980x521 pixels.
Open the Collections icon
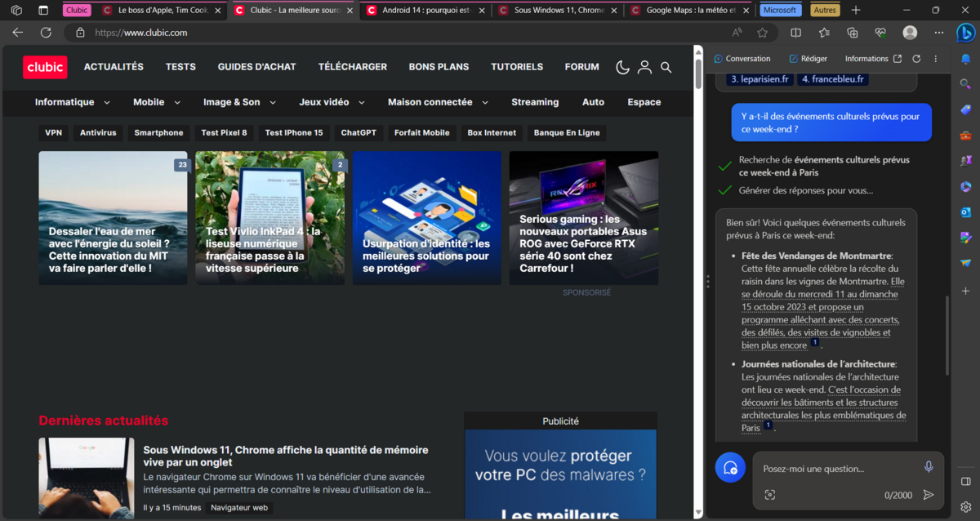coord(852,33)
